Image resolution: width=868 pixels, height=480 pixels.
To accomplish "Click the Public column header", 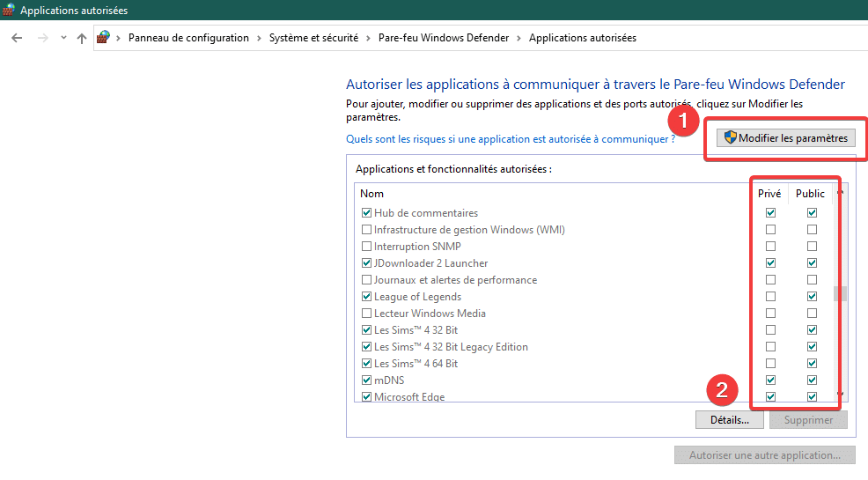I will 811,193.
